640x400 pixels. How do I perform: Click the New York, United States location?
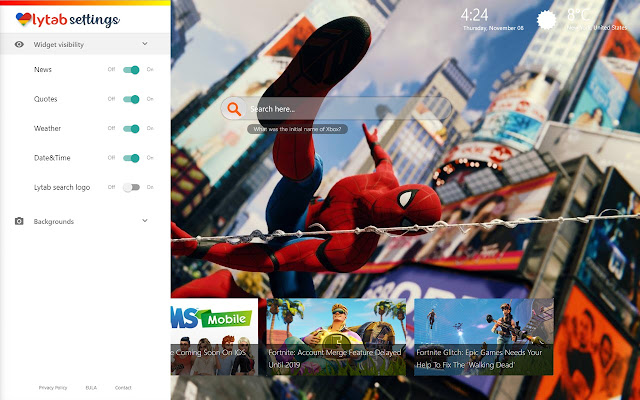[597, 28]
